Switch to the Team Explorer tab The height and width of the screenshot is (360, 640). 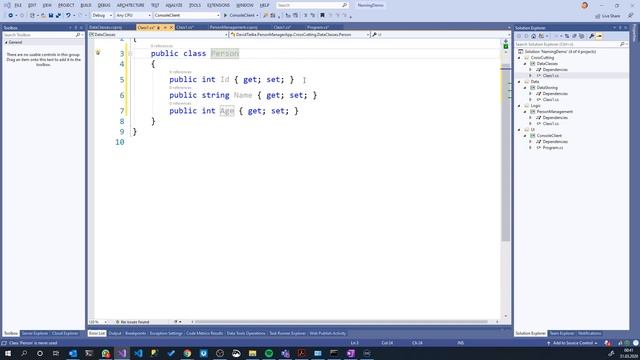(562, 333)
